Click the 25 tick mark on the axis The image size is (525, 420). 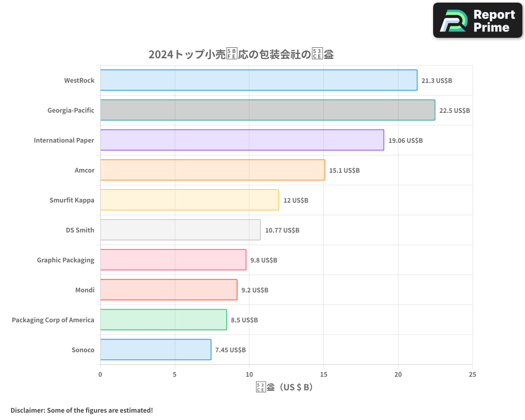(x=472, y=374)
